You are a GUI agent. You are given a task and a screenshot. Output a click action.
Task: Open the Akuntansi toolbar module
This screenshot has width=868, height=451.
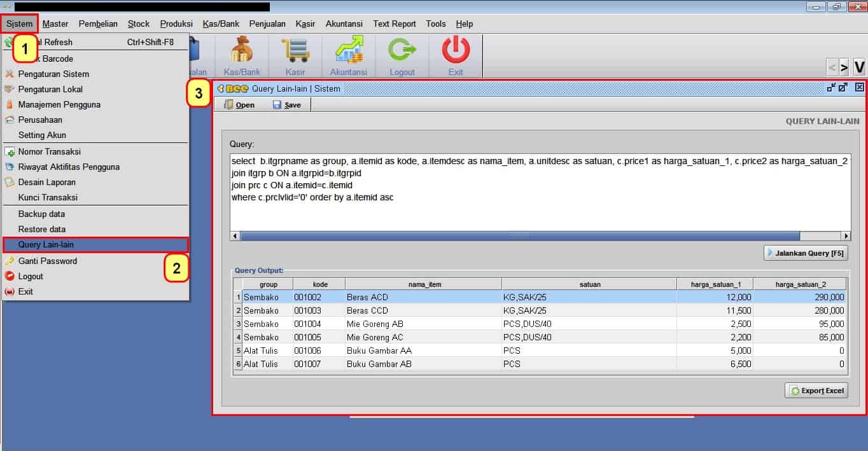coord(348,57)
